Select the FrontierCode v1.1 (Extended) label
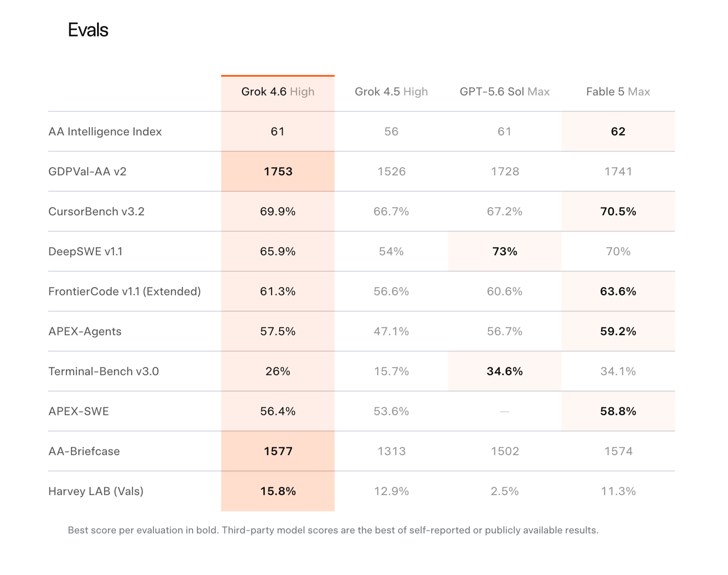The image size is (728, 575). tap(124, 291)
